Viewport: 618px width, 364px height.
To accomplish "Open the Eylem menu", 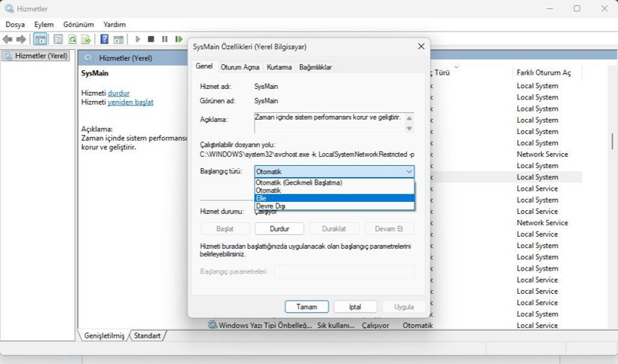I will pyautogui.click(x=44, y=24).
